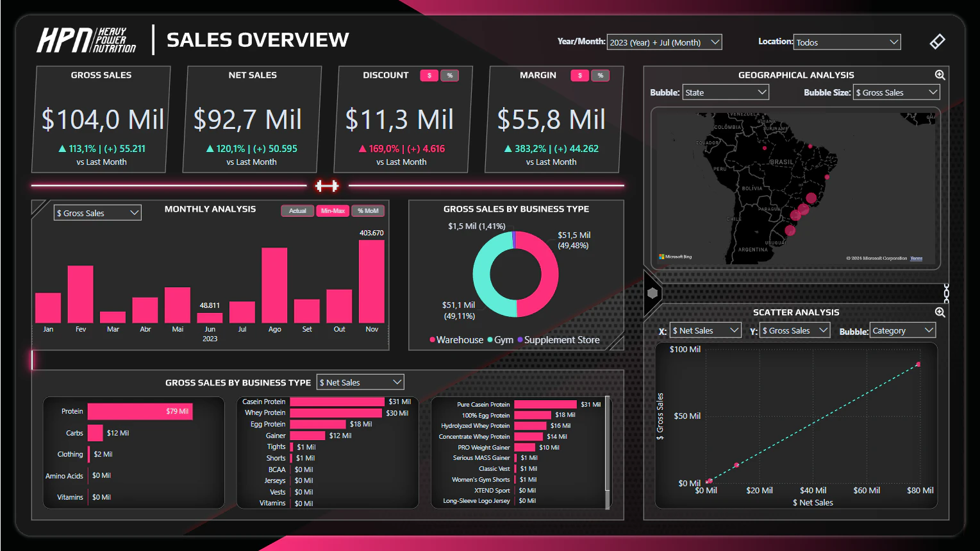Click the Gainer bar
The image size is (980, 551).
308,436
